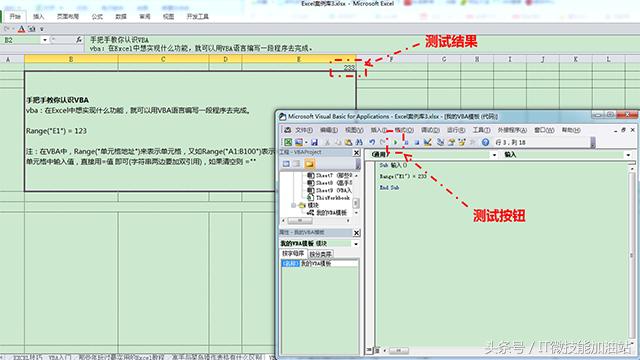Click the Save icon in VBA toolbar
The image size is (640, 360).
(314, 142)
